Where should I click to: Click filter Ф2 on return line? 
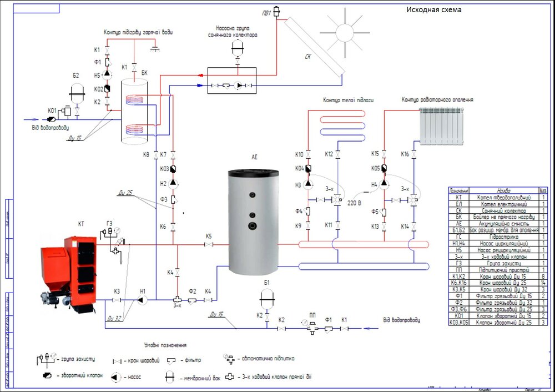click(192, 300)
